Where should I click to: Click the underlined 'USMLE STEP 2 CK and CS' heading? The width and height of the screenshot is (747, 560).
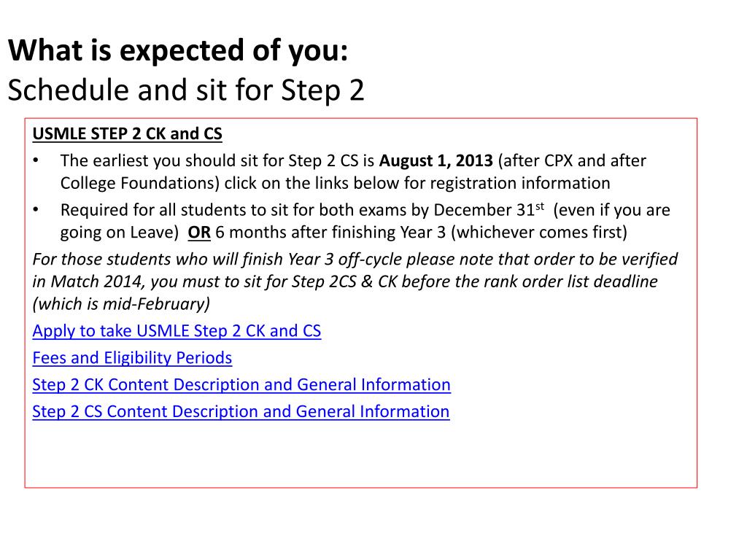click(x=127, y=134)
